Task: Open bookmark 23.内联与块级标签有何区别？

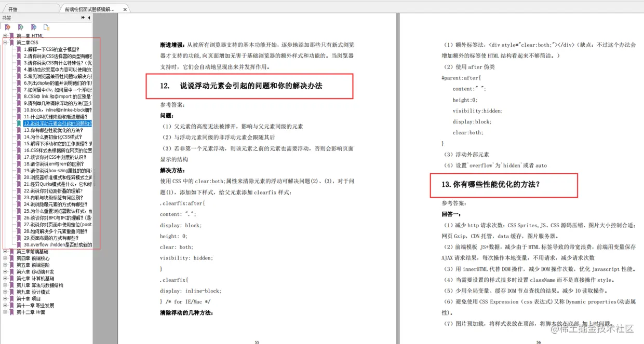Action: [53, 197]
